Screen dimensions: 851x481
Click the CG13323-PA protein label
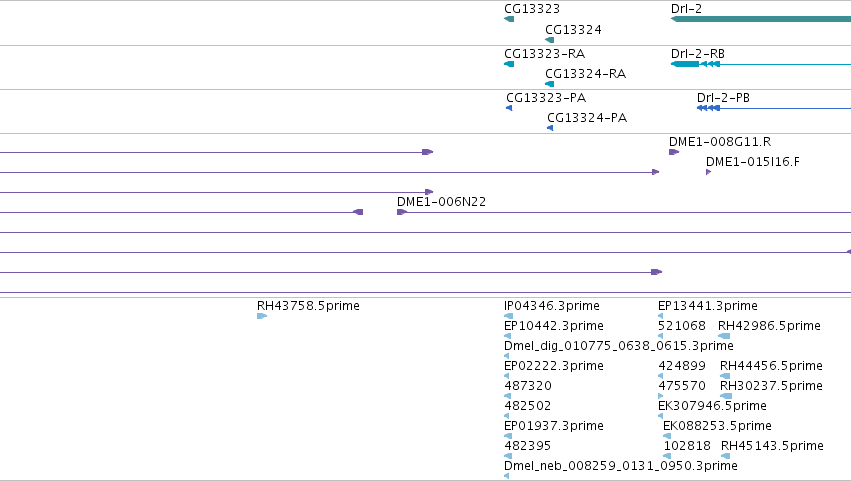click(546, 98)
